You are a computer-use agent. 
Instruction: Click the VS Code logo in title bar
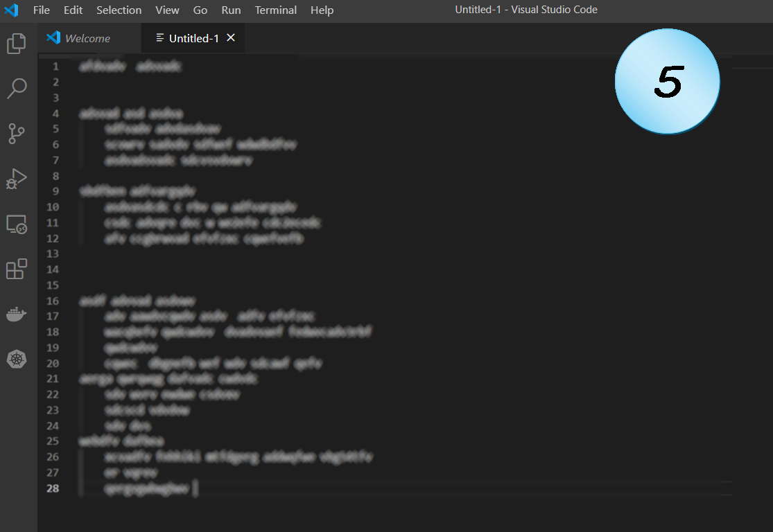(11, 10)
